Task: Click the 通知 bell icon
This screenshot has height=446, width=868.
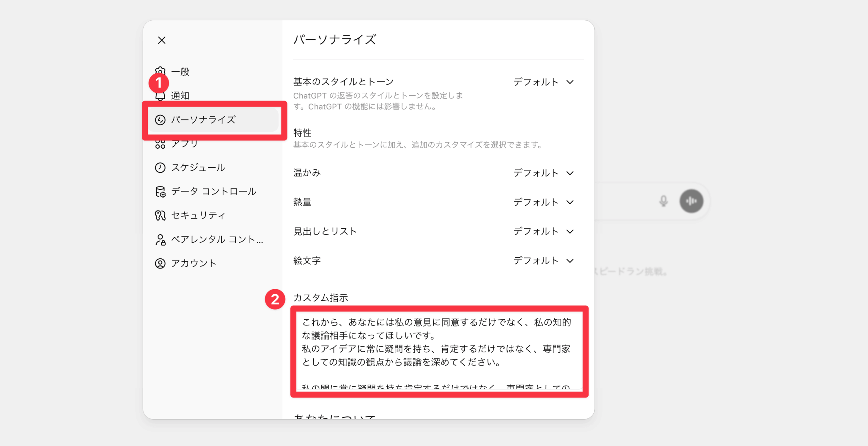Action: 160,96
